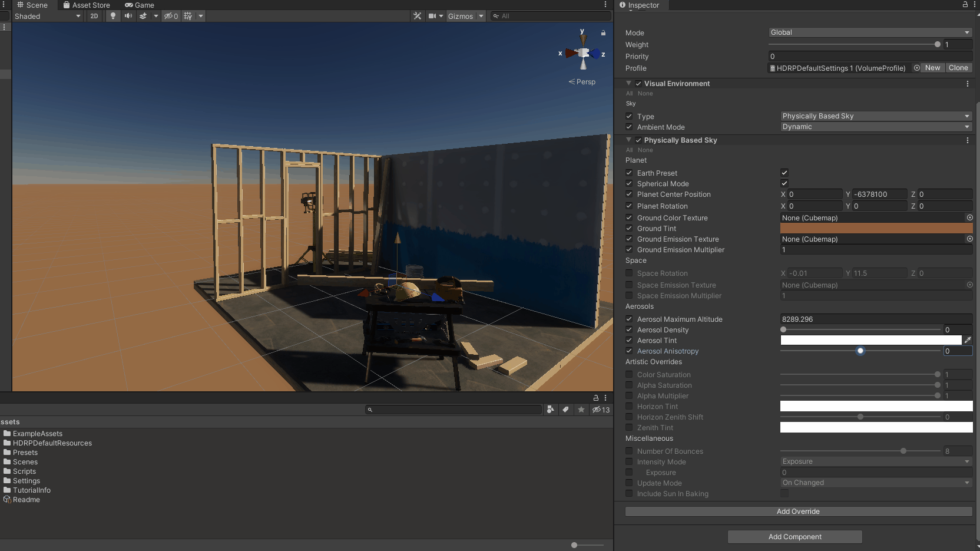Switch to the Game tab
The height and width of the screenshot is (551, 980).
[x=140, y=5]
